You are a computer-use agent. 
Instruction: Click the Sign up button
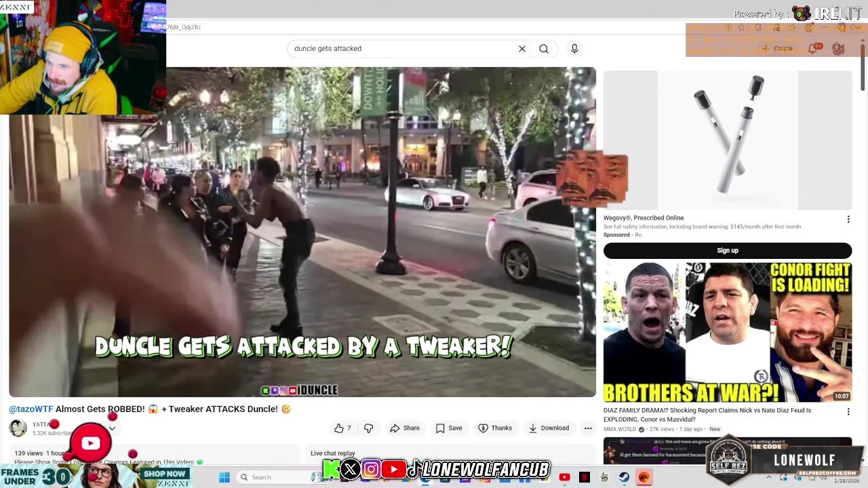728,251
